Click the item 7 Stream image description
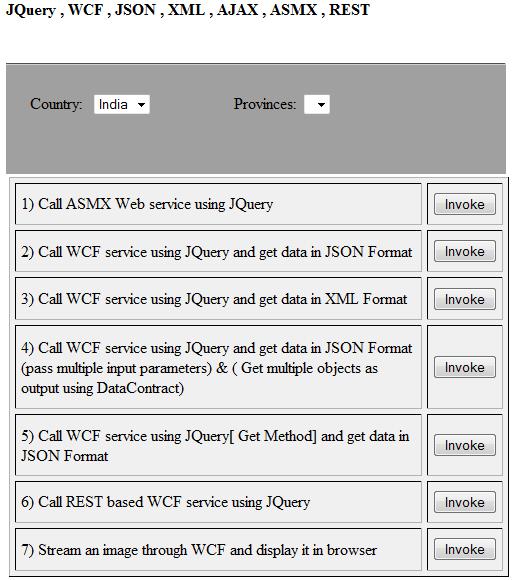 click(199, 550)
